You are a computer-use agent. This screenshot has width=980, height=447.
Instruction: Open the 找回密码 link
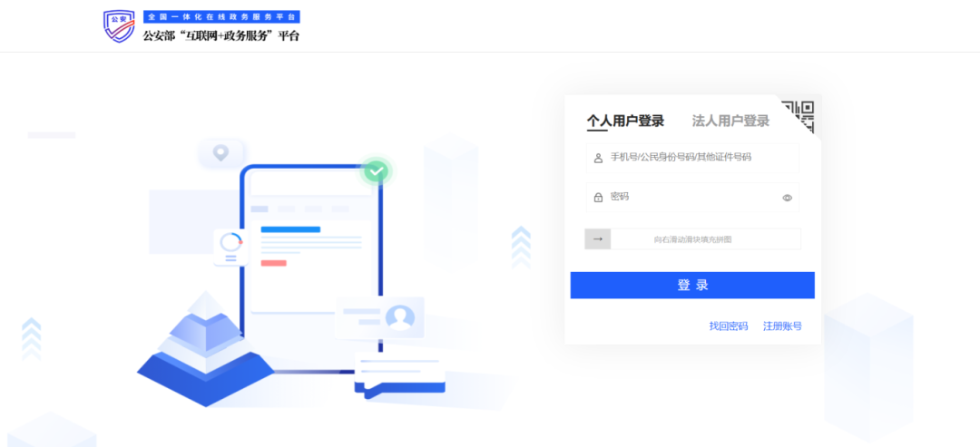[x=728, y=326]
